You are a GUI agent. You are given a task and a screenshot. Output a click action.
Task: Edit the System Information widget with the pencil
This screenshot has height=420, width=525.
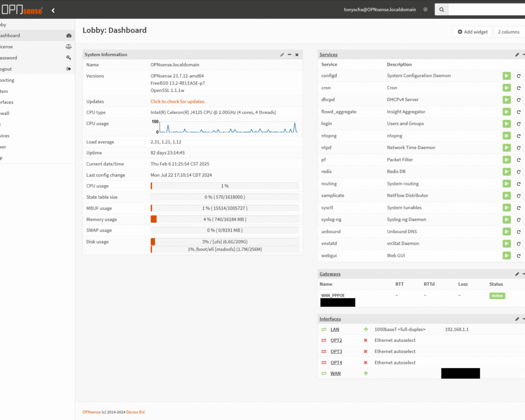[x=282, y=55]
